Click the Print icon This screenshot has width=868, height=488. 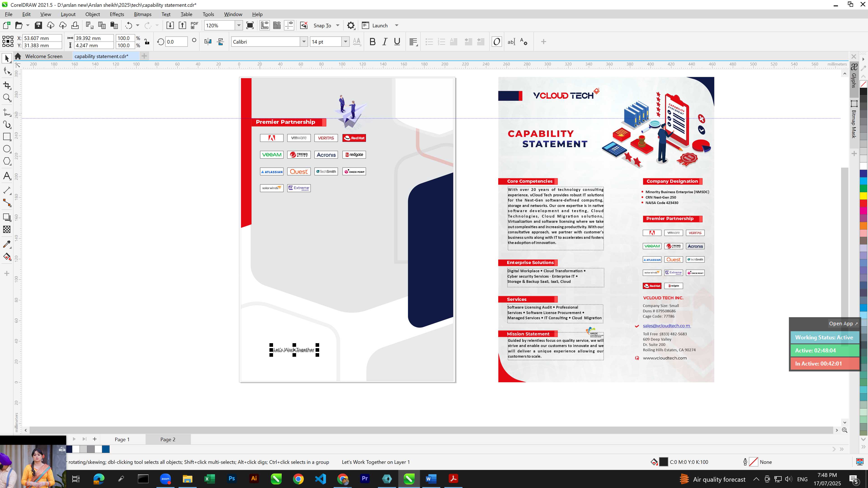coord(75,25)
